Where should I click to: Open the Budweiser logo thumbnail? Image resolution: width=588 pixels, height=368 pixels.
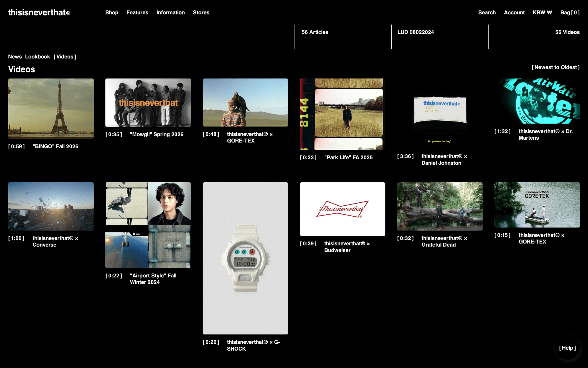pyautogui.click(x=342, y=209)
